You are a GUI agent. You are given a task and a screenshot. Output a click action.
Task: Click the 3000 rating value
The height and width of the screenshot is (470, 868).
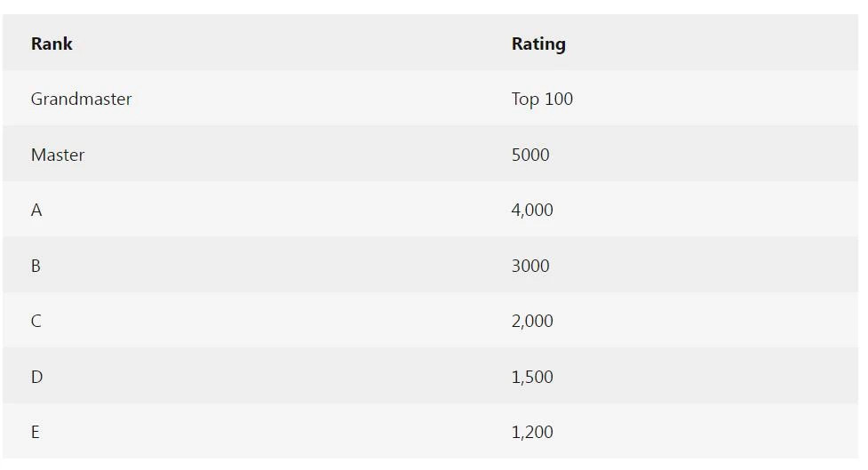[530, 266]
